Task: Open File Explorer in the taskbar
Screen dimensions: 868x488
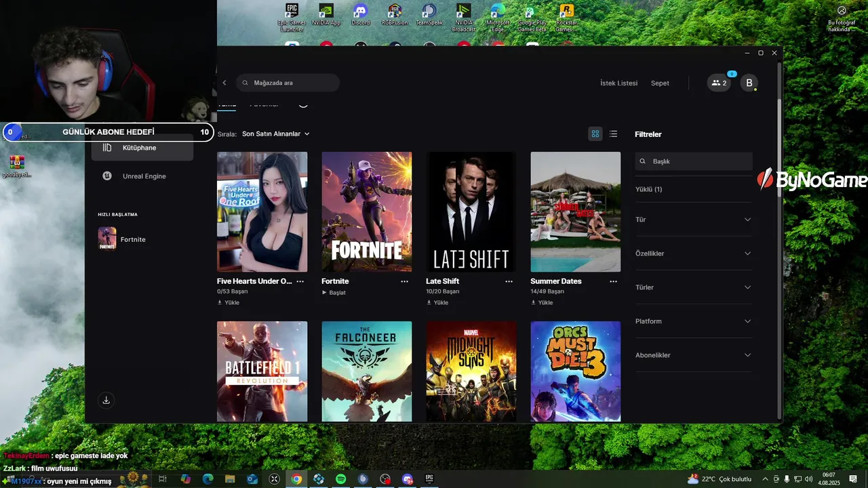Action: pyautogui.click(x=230, y=479)
